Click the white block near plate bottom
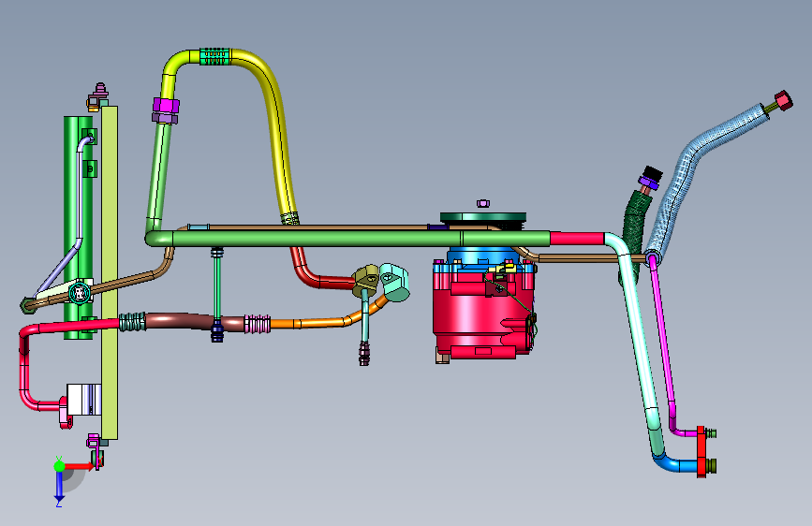 tap(84, 399)
